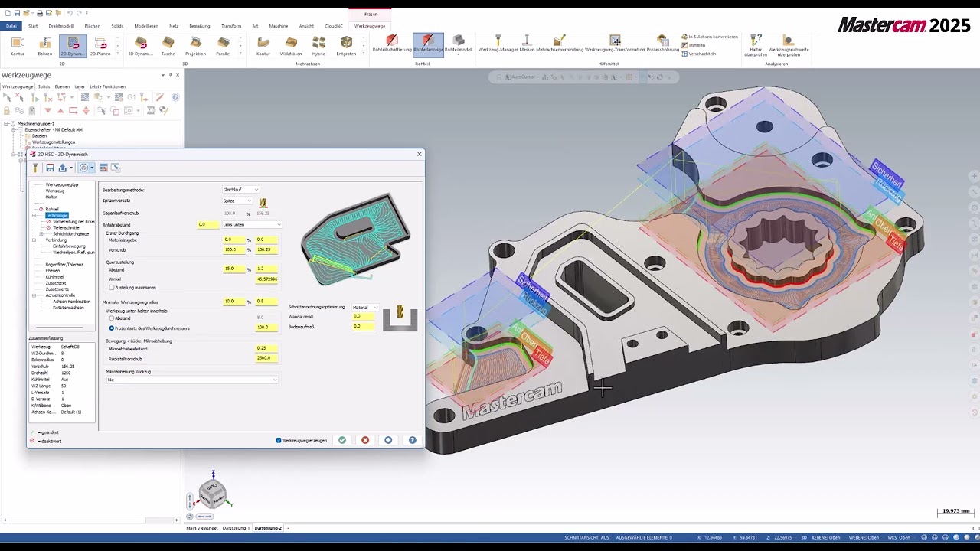Toggle the Rohteilanzeige stock display

[x=428, y=44]
